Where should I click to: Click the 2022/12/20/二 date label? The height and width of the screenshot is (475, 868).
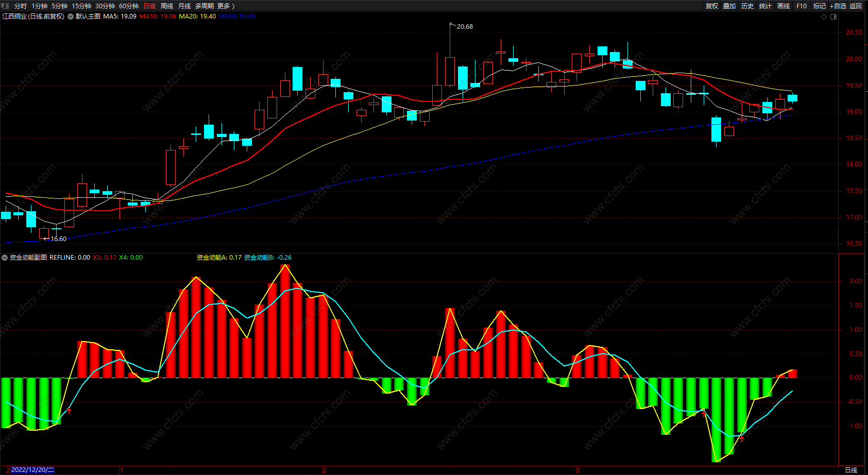tap(32, 470)
